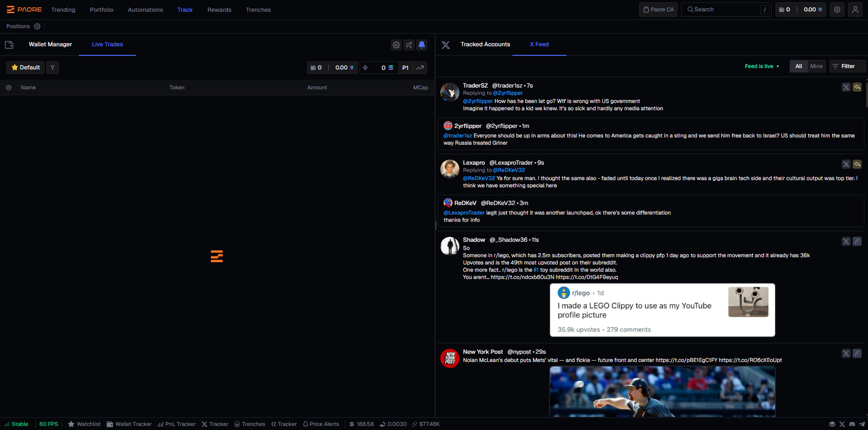The height and width of the screenshot is (430, 868).
Task: Toggle the P1 preset button
Action: tap(405, 68)
